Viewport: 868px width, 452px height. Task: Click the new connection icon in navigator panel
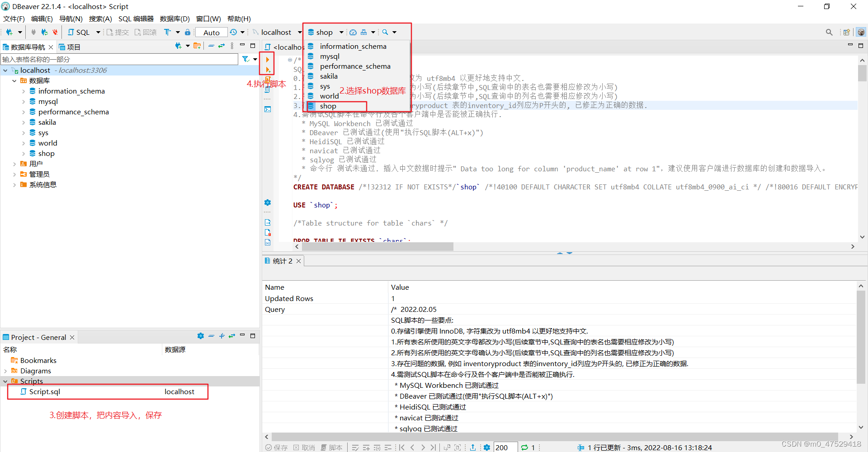coord(179,46)
